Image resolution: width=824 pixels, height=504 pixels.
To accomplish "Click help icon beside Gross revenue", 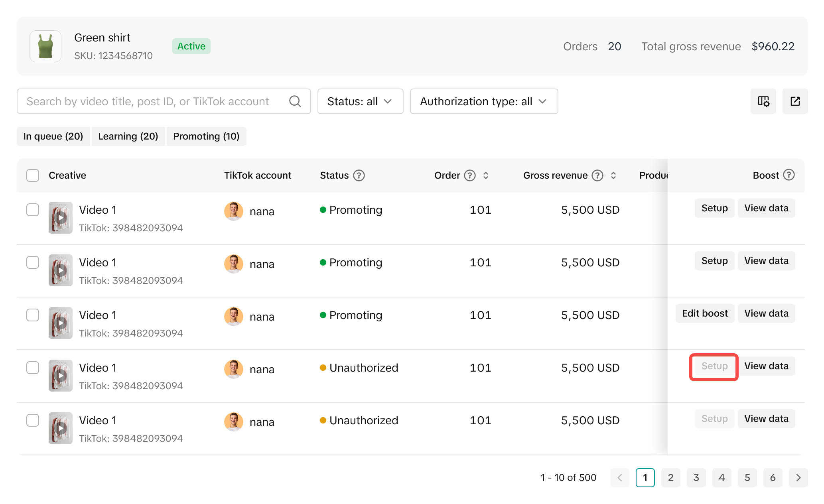I will point(597,175).
